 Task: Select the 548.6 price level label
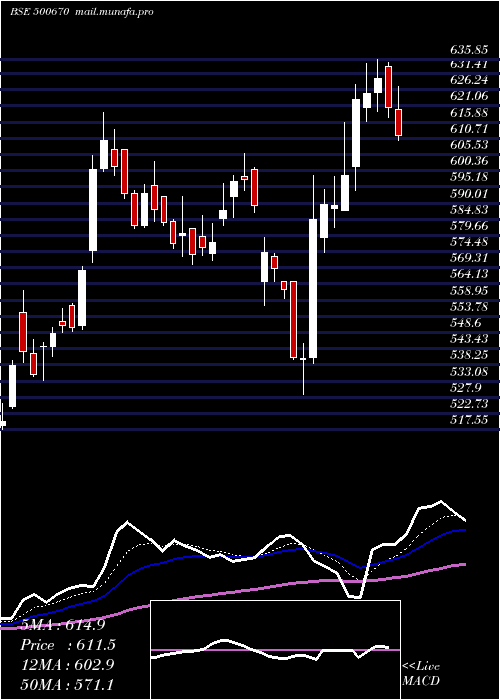click(x=465, y=322)
